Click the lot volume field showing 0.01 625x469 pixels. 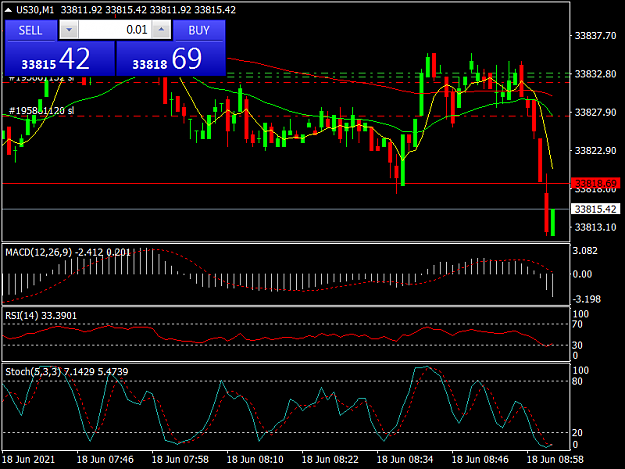[115, 30]
